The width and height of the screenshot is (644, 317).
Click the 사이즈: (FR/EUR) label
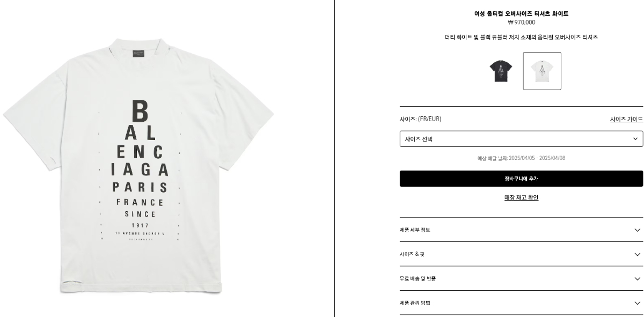coord(420,119)
